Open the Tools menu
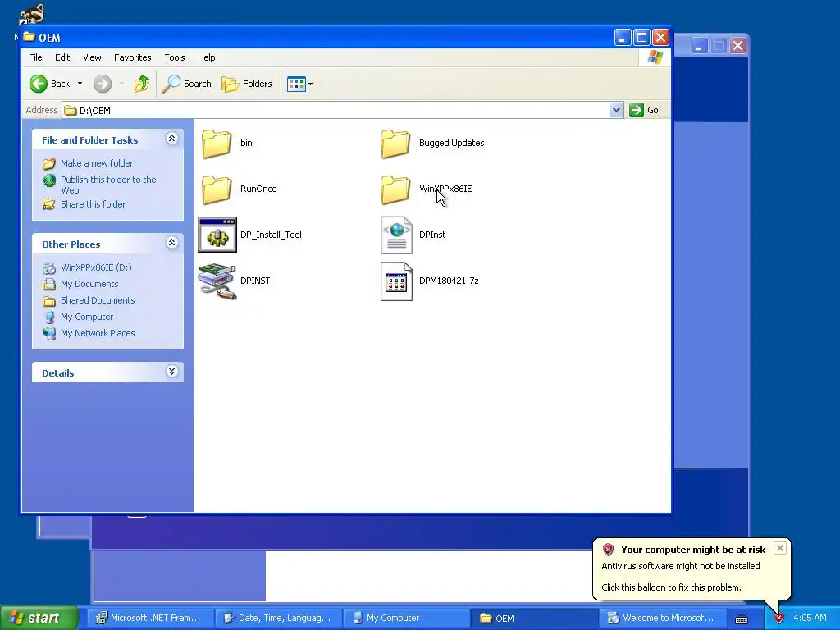Viewport: 840px width, 630px height. 175,57
